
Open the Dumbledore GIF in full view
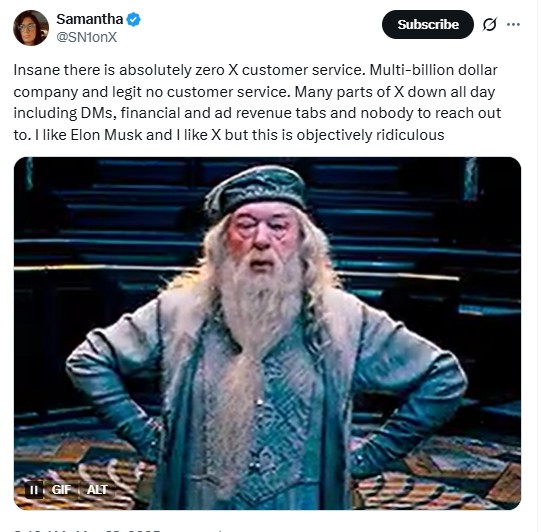coord(267,333)
